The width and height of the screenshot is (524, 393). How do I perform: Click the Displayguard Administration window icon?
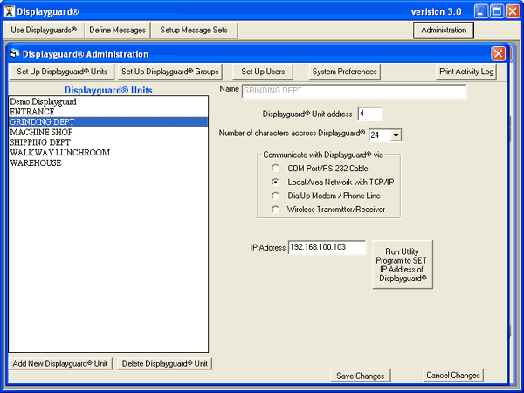pyautogui.click(x=15, y=54)
